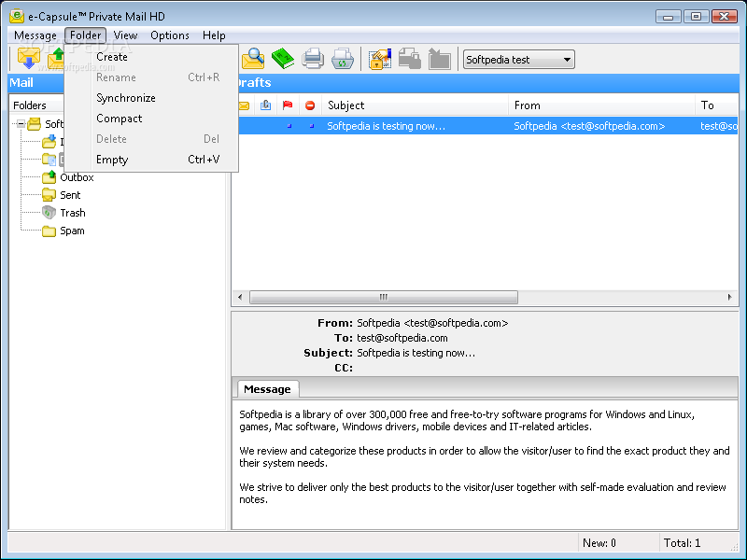Click the Subject value in preview header
This screenshot has width=747, height=560.
click(416, 353)
